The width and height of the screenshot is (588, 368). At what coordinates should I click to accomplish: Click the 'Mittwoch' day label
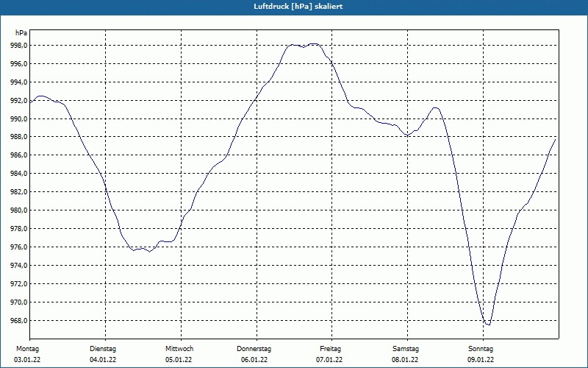click(x=179, y=349)
